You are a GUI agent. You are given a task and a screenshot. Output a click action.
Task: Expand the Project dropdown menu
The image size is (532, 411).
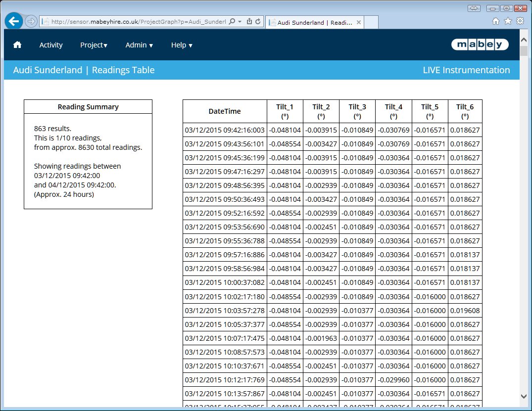pos(94,45)
